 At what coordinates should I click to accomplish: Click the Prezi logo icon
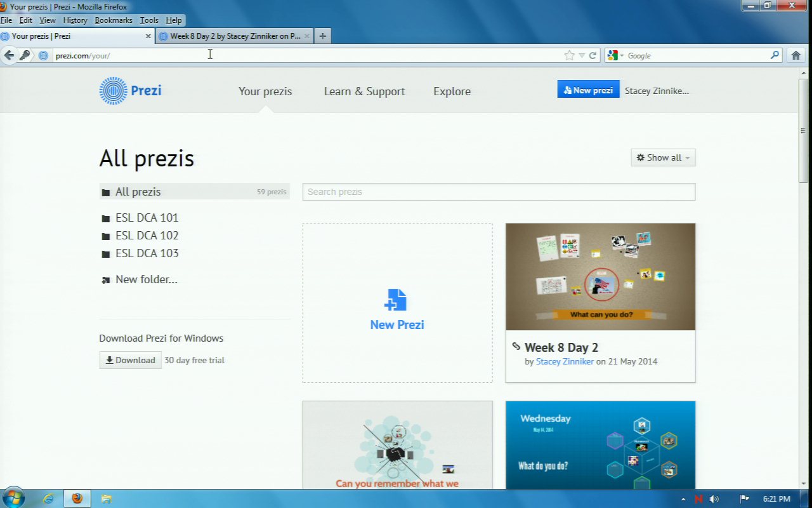pyautogui.click(x=113, y=91)
